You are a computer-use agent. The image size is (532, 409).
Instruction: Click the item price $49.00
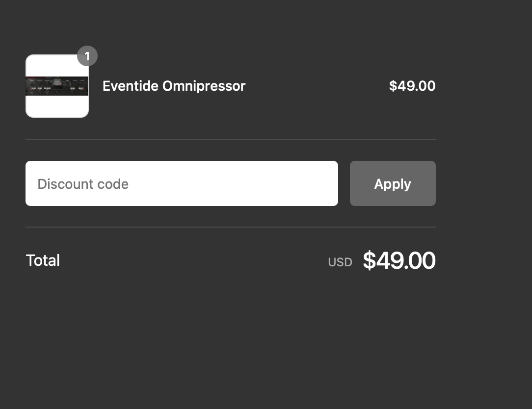[412, 86]
